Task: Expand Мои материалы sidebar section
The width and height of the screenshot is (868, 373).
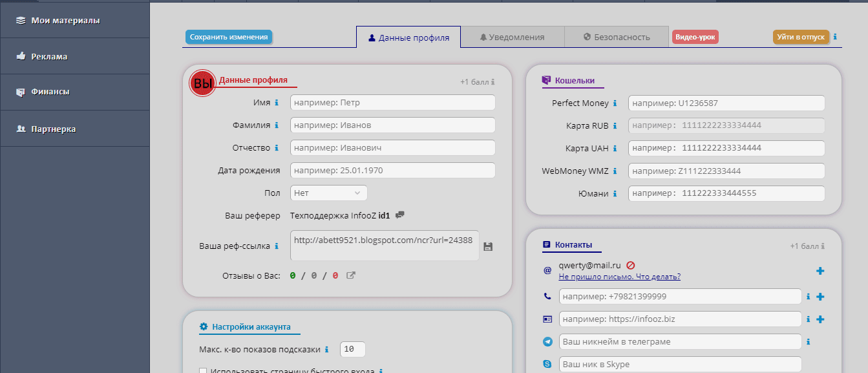Action: pyautogui.click(x=65, y=21)
